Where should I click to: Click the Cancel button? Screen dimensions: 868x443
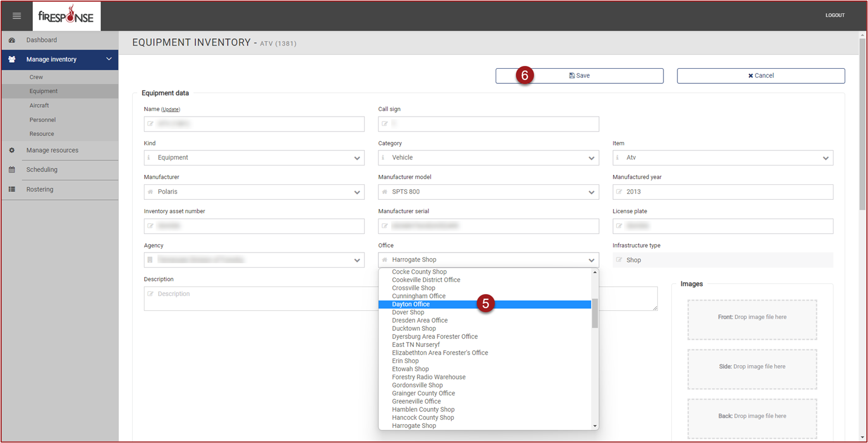click(760, 75)
